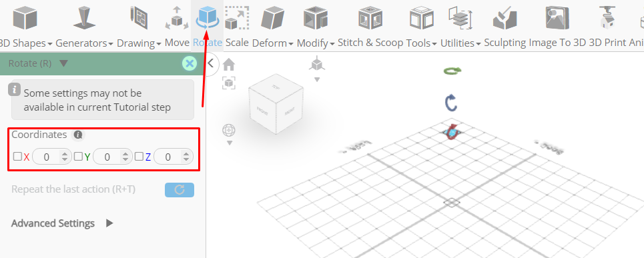Close the Rotate panel
Image resolution: width=644 pixels, height=258 pixels.
click(190, 63)
